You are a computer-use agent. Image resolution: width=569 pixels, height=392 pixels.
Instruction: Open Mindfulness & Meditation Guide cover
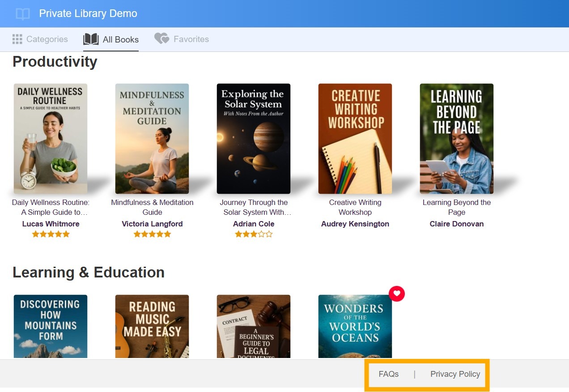pyautogui.click(x=152, y=139)
